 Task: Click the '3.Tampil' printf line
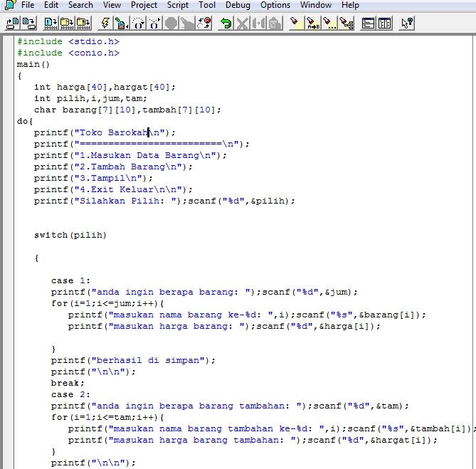tap(93, 178)
